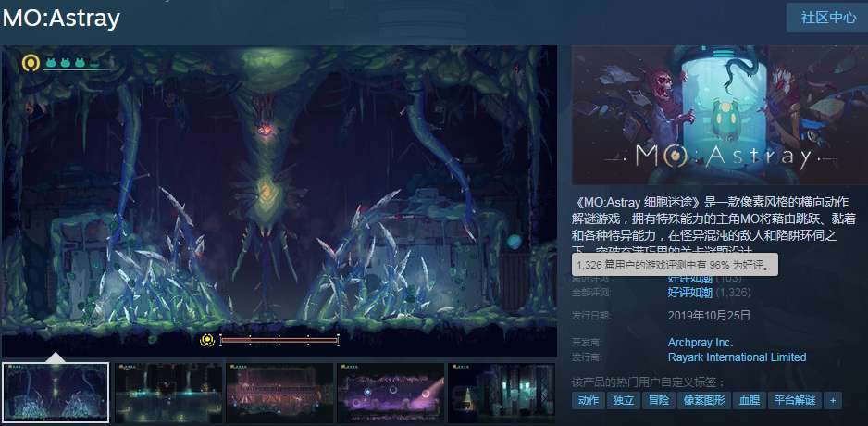Select the 血腥 tag

(x=749, y=400)
